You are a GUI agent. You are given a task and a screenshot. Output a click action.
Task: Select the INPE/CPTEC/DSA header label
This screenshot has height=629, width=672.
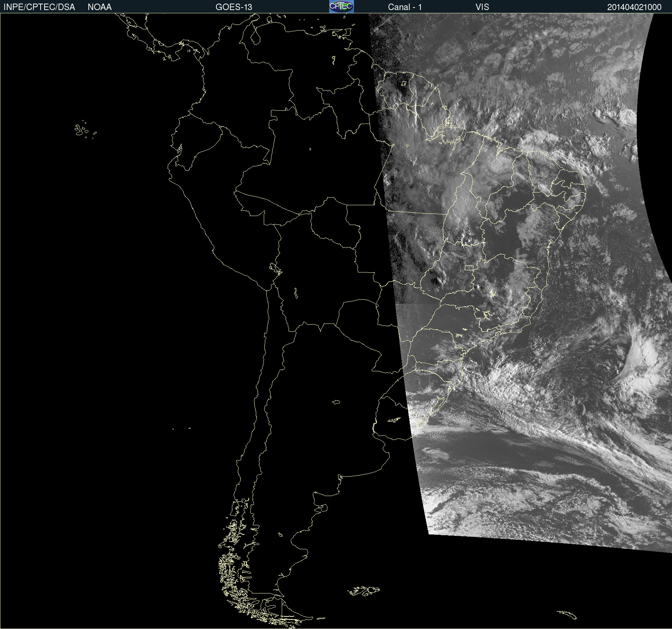[39, 7]
